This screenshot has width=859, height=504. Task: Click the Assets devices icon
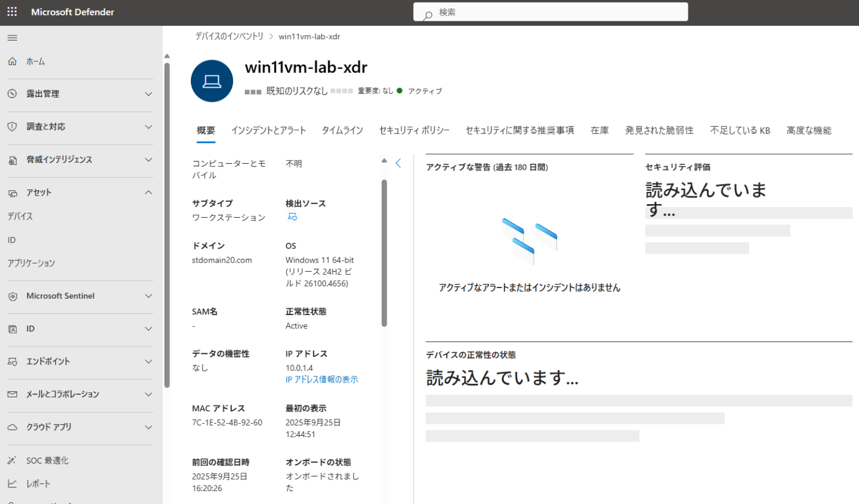point(12,193)
